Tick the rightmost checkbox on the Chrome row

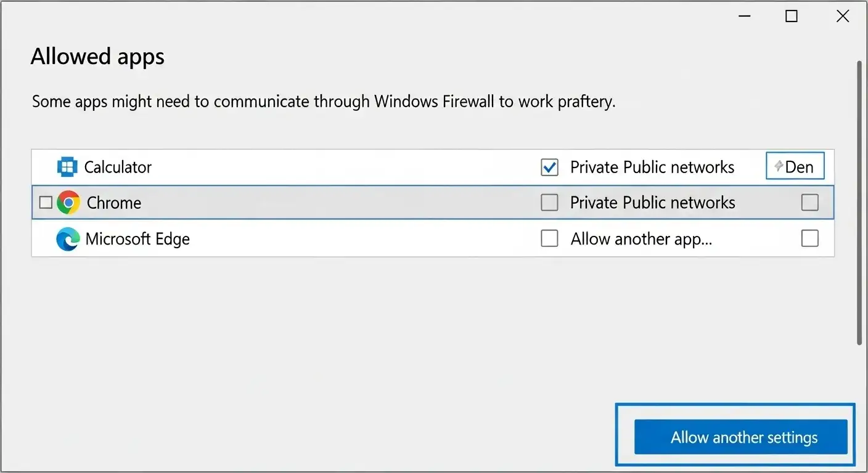(809, 202)
